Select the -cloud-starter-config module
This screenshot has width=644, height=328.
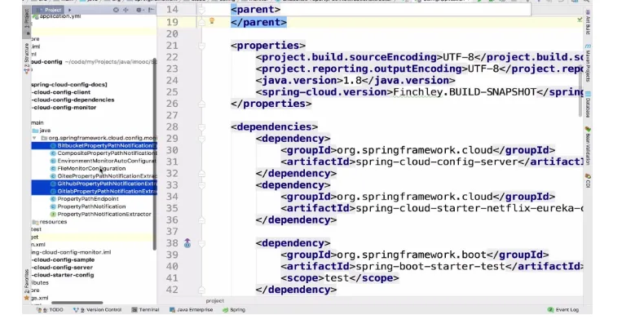(63, 275)
